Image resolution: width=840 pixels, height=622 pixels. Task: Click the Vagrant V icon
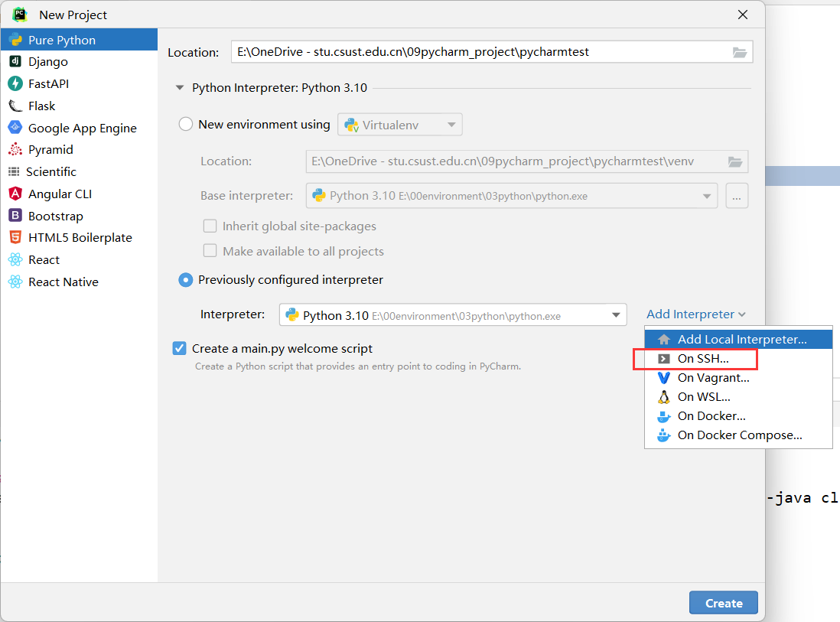tap(664, 378)
